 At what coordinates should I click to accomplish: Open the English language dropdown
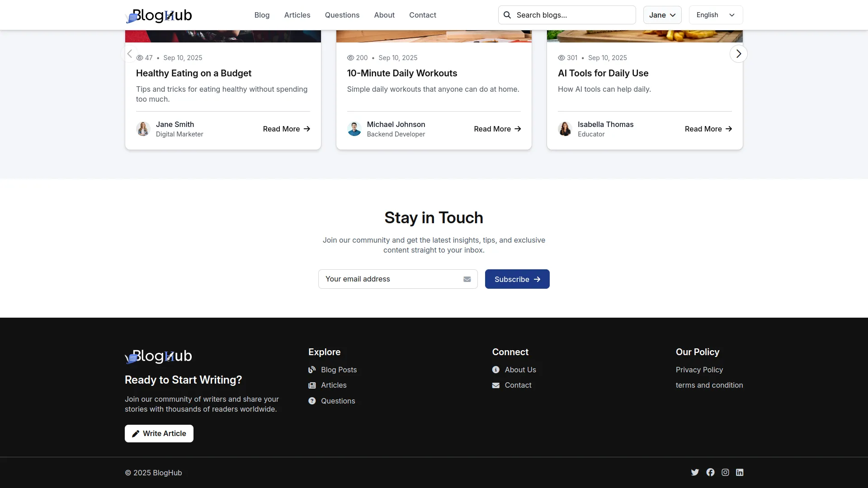pos(715,15)
